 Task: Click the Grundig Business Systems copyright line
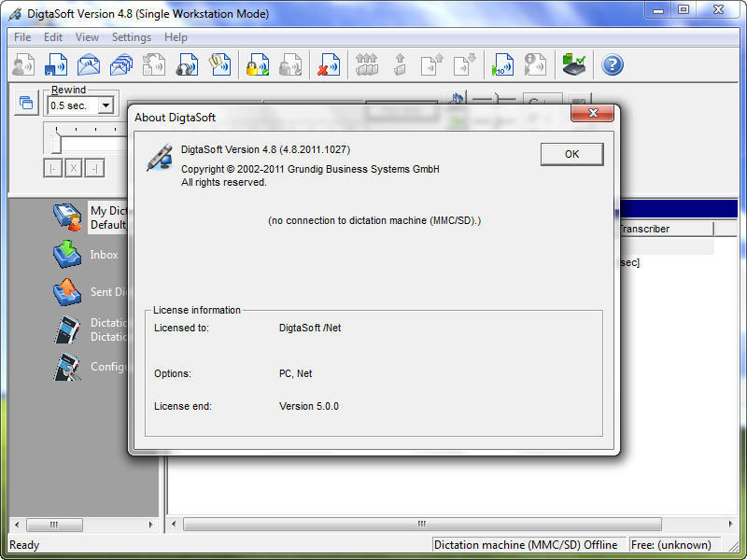click(310, 169)
